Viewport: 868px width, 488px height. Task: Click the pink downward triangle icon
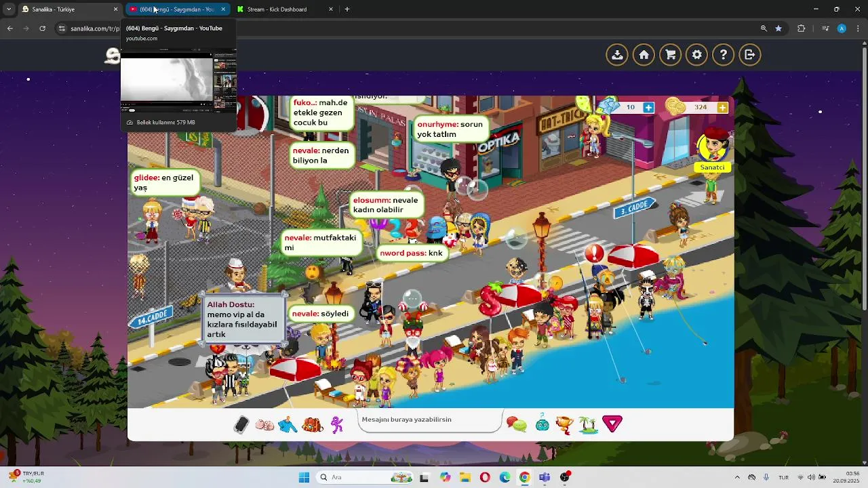click(x=612, y=424)
